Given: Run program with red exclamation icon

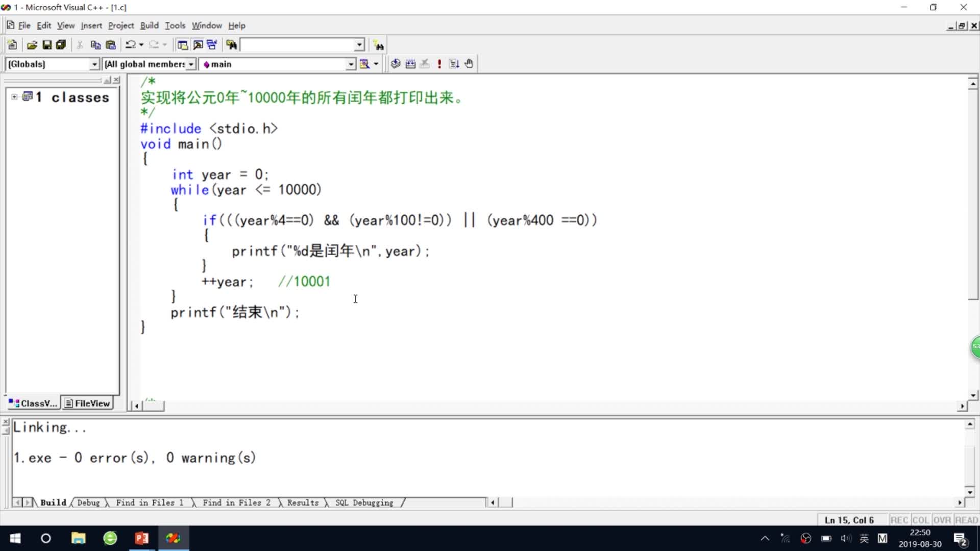Looking at the screenshot, I should point(439,64).
